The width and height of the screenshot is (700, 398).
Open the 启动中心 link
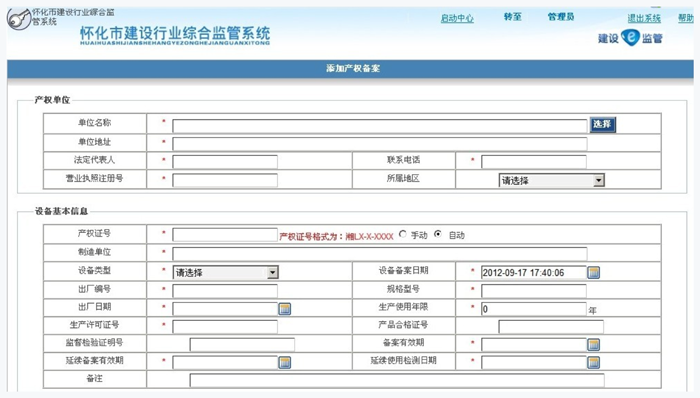457,18
